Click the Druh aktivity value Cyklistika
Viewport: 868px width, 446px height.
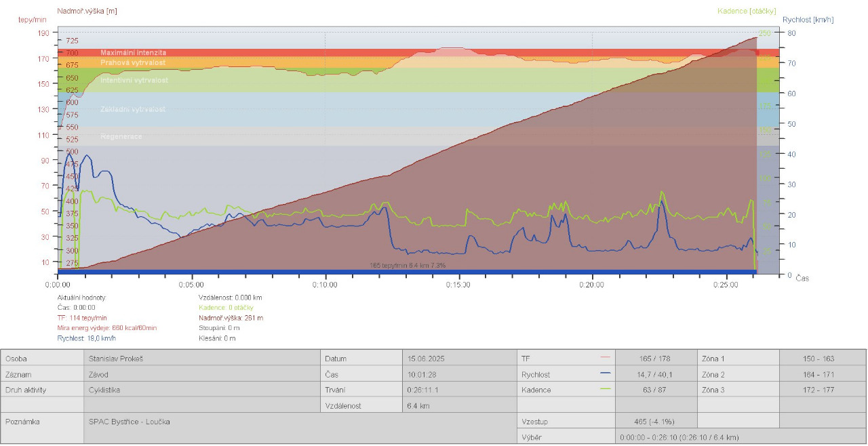pos(105,390)
